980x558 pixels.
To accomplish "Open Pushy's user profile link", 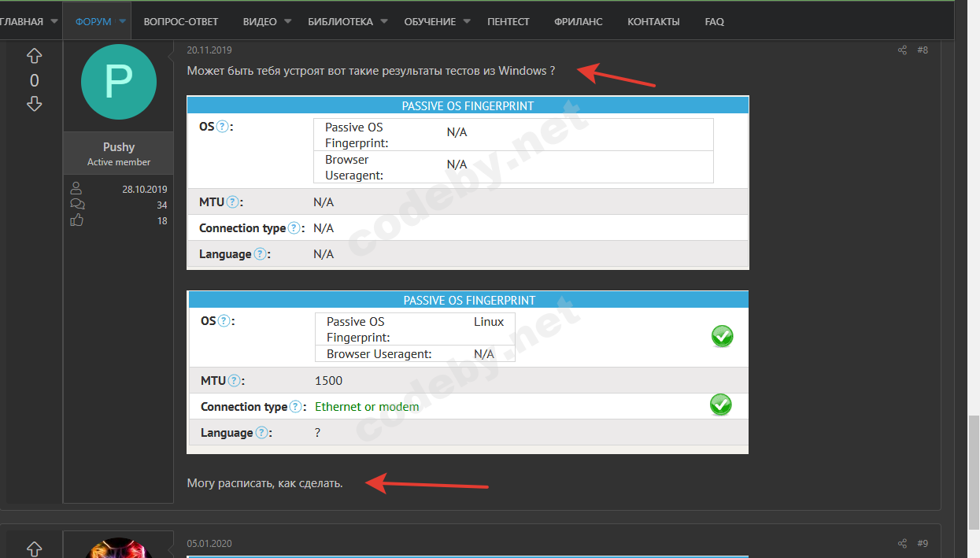I will point(119,147).
